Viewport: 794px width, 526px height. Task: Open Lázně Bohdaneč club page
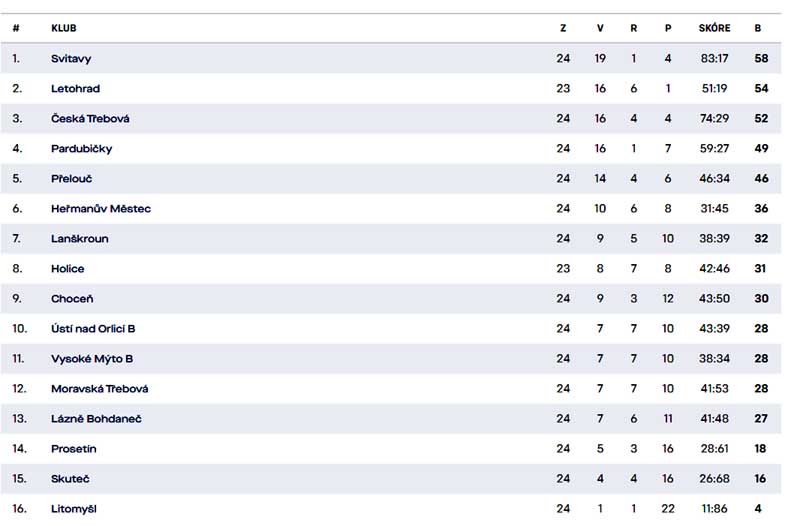click(96, 419)
